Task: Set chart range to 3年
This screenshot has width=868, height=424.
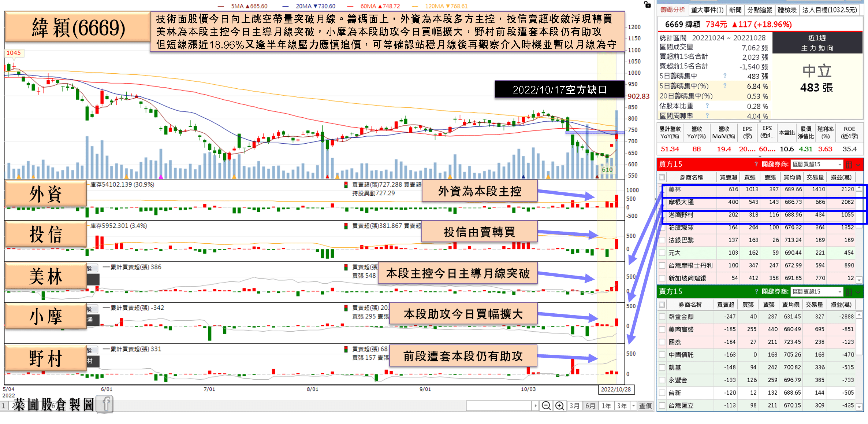Action: [622, 406]
